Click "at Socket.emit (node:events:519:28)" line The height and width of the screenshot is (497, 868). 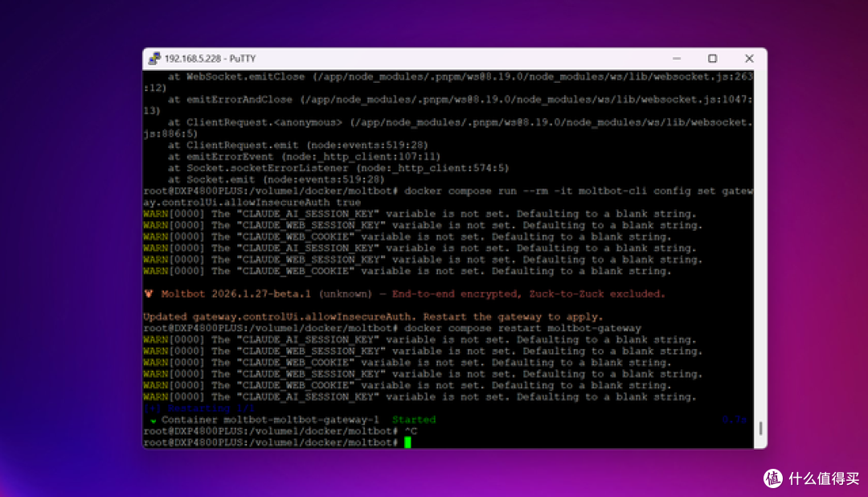tap(276, 179)
